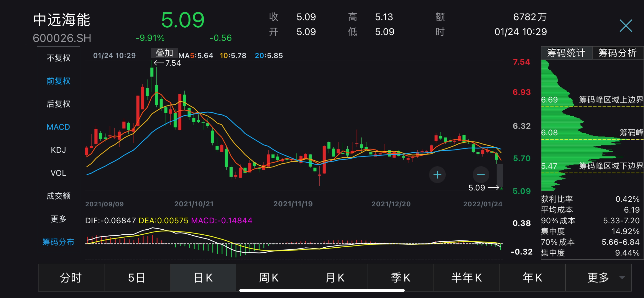Select 后复权 price adjustment option
The image size is (644, 298).
(x=58, y=104)
